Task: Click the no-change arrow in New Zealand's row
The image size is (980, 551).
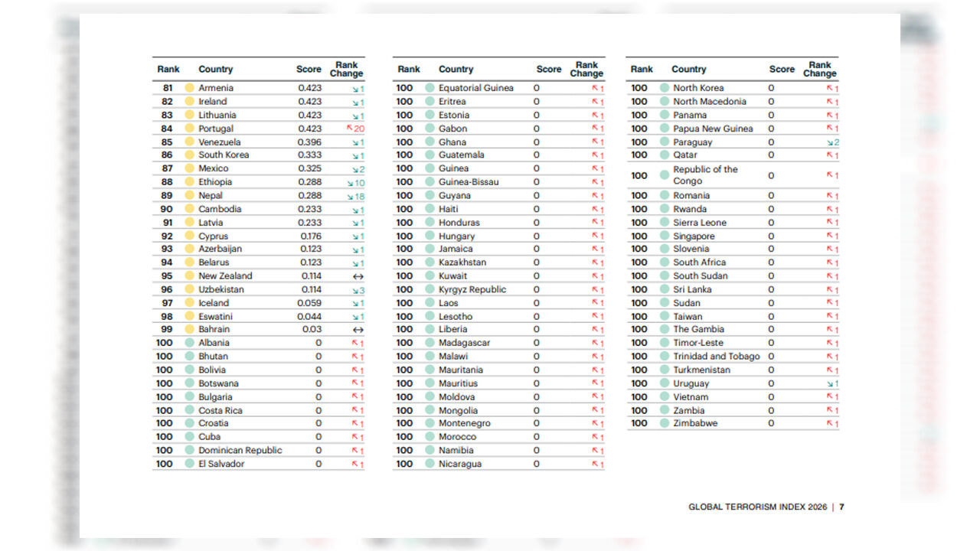Action: (x=357, y=276)
